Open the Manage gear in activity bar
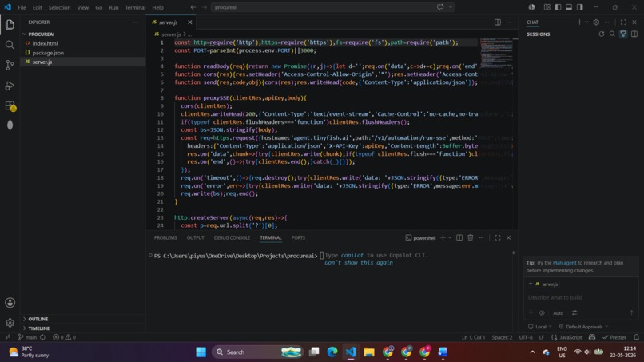644x362 pixels. pos(10,323)
